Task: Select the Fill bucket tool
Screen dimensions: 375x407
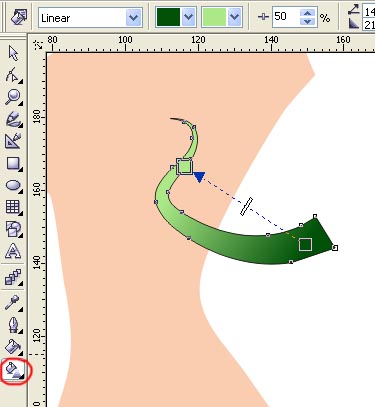Action: point(13,347)
